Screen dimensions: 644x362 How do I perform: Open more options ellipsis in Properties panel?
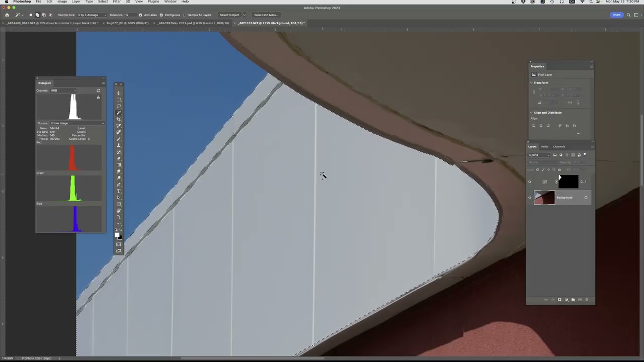[579, 133]
